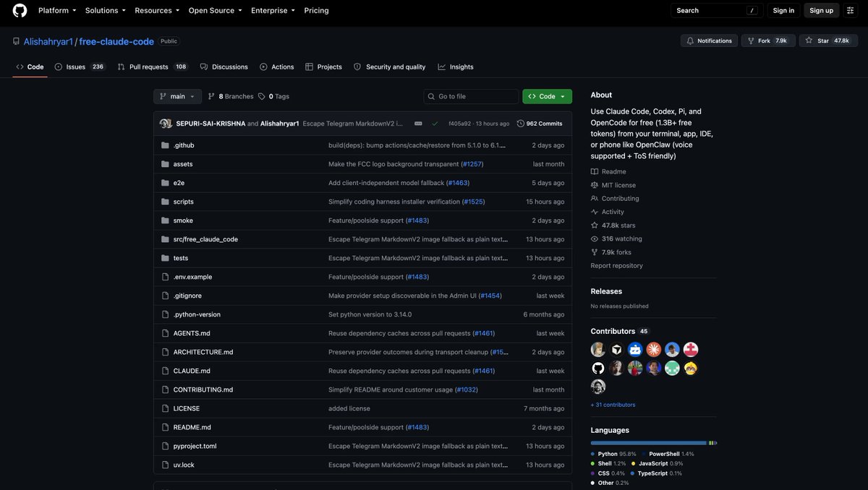Open the branches icon next to 8 Branches

pyautogui.click(x=211, y=96)
